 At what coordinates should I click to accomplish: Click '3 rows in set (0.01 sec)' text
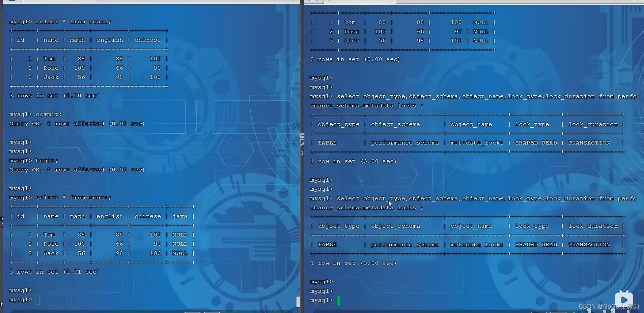coord(54,272)
